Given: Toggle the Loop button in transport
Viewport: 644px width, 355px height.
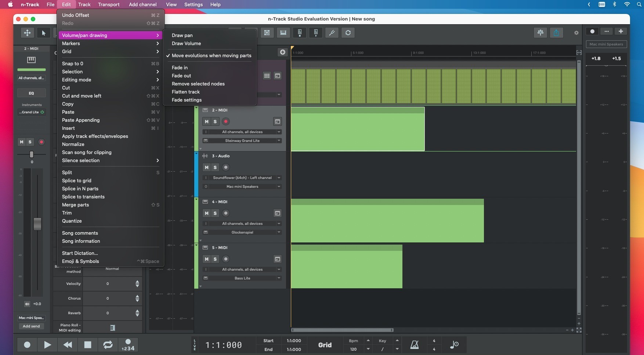Looking at the screenshot, I should point(108,345).
